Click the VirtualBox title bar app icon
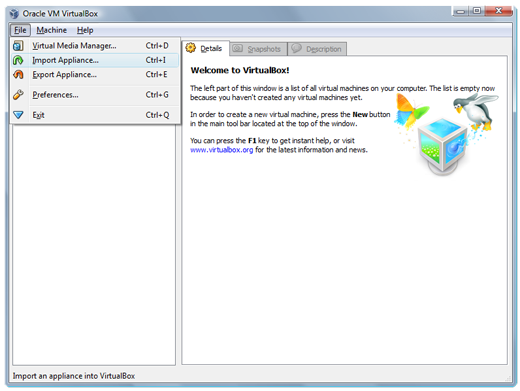 [14, 14]
